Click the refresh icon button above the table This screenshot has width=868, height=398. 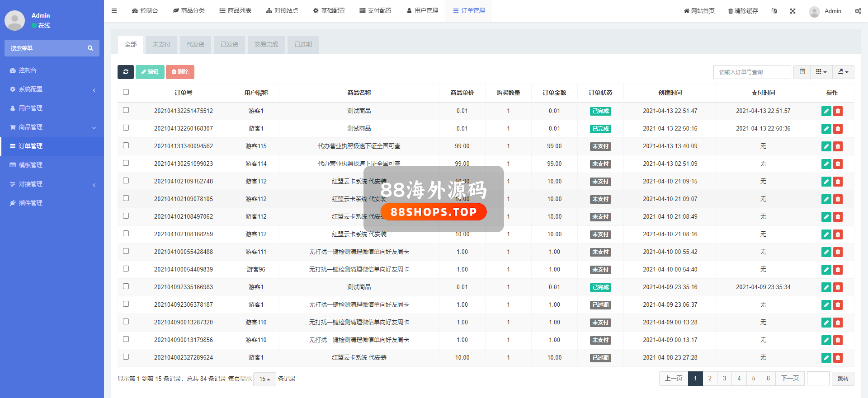pyautogui.click(x=126, y=72)
